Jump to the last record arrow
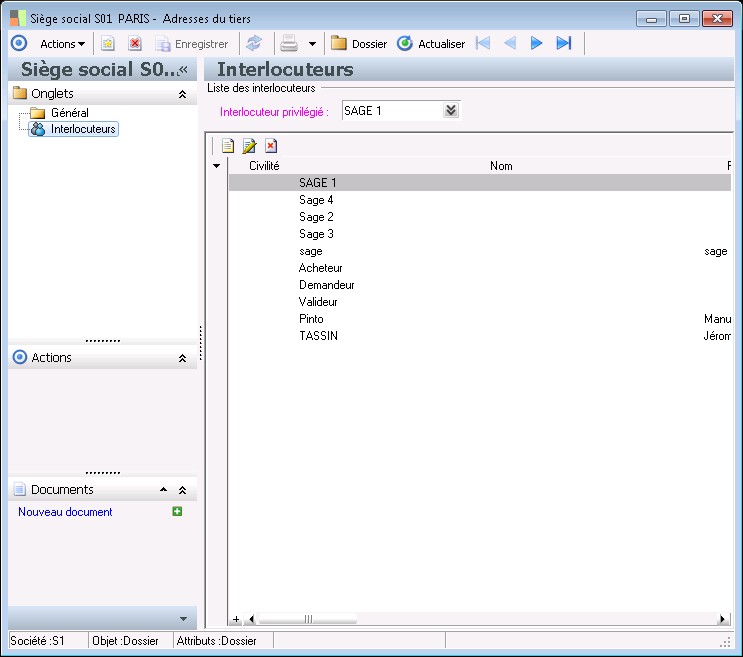The width and height of the screenshot is (743, 657). 564,44
